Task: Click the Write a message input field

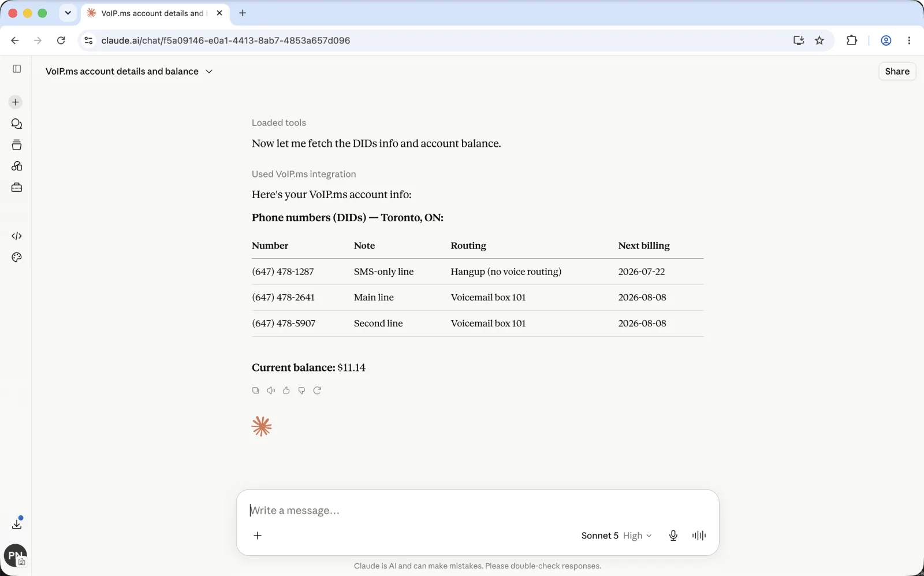Action: click(x=477, y=511)
